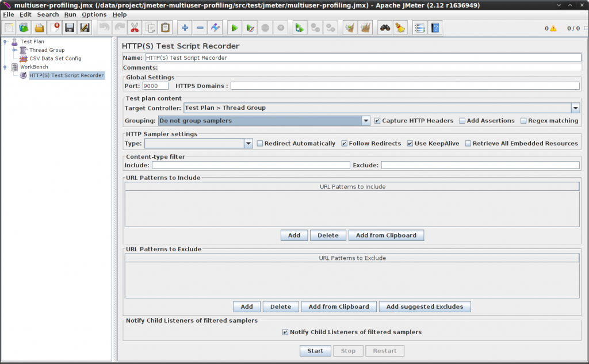The height and width of the screenshot is (364, 589).
Task: Click the Save test plan floppy disk icon
Action: coord(69,27)
